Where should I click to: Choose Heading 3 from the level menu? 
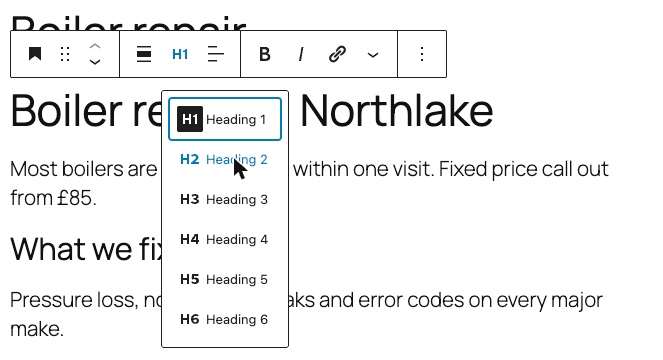(225, 199)
